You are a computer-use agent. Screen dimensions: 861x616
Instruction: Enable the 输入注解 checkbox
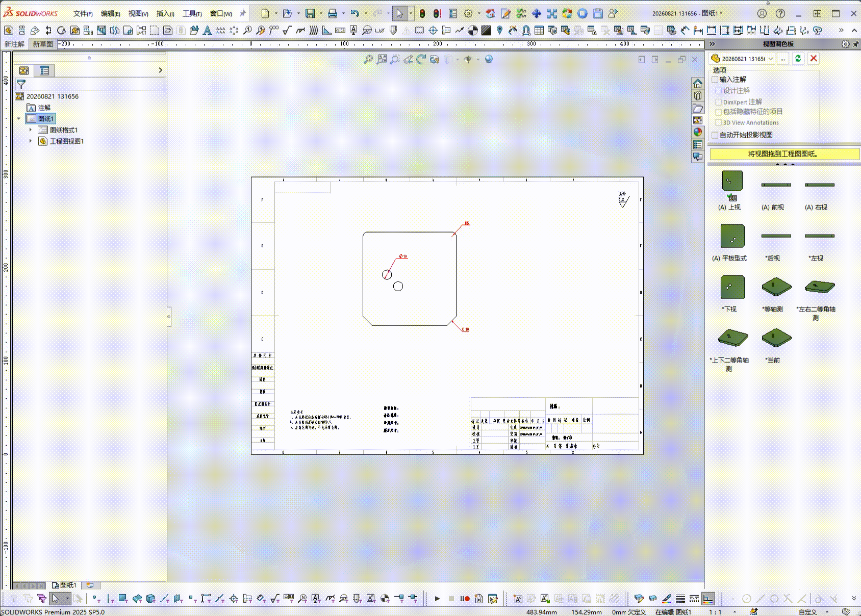tap(715, 80)
